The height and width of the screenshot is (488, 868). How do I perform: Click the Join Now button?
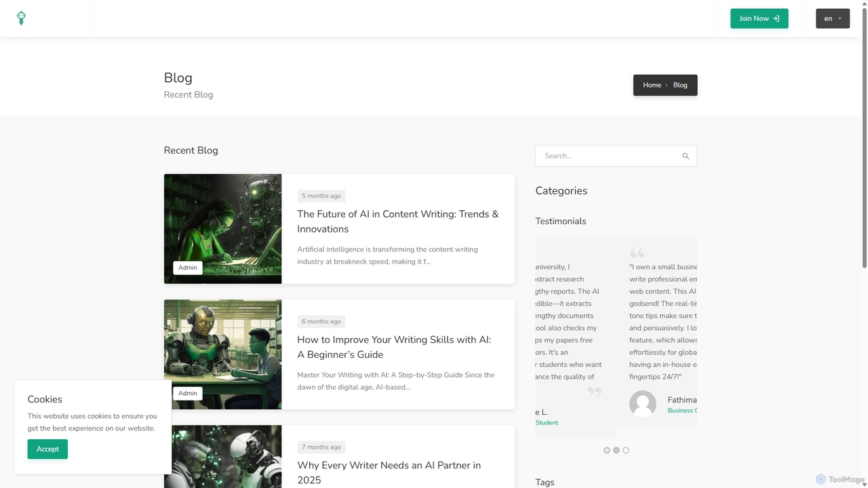pos(759,18)
